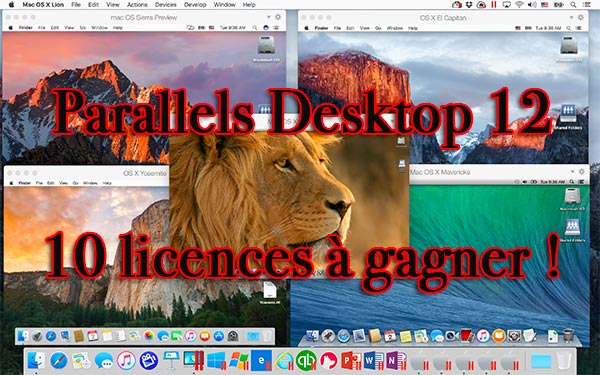Click the Parallels pause icon in menu bar
Viewport: 600px width, 375px height.
point(494,5)
